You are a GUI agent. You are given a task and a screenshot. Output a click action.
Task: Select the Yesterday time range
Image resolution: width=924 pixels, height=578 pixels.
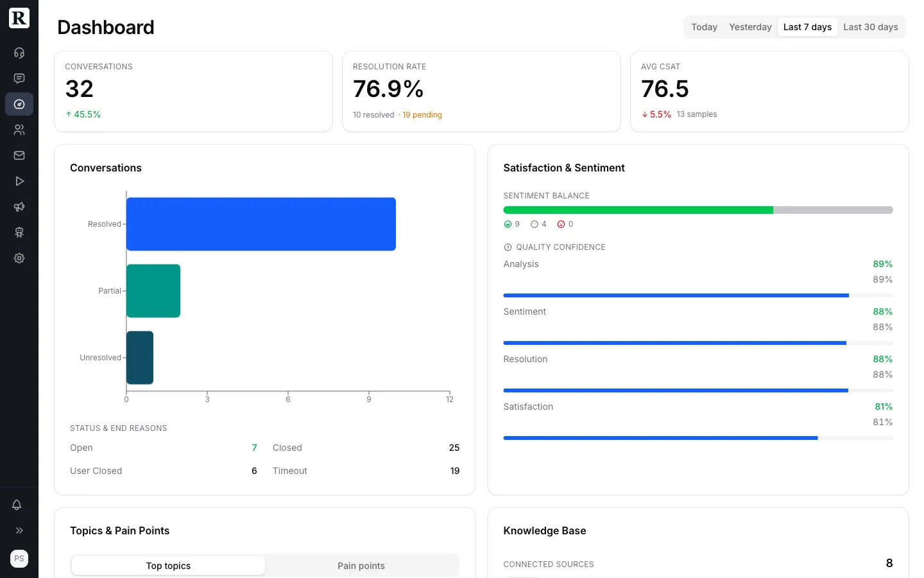point(750,27)
